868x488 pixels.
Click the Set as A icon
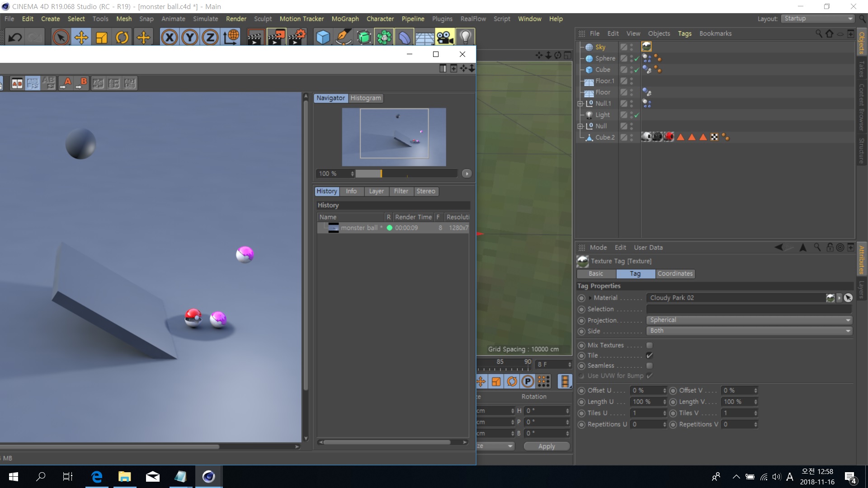click(x=66, y=83)
